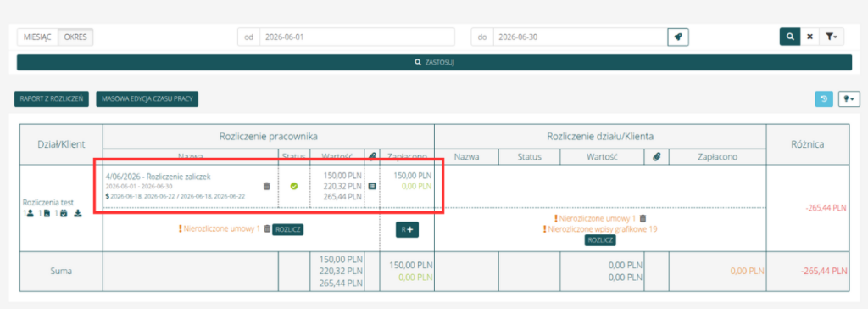Click the person icon under Rozliczenia test
Viewport: 868px width, 309px height.
coord(31,214)
